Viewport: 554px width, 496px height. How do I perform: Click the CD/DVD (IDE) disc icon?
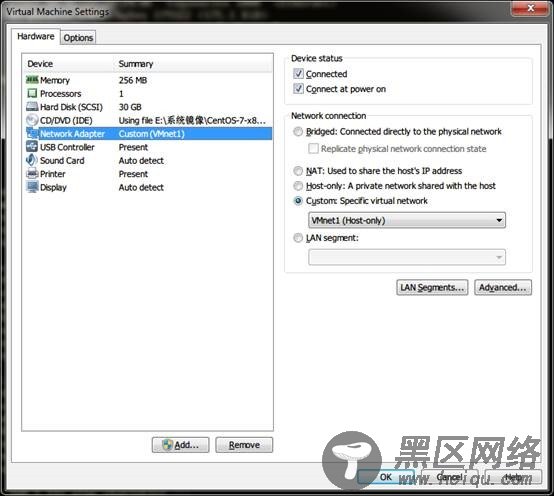tap(32, 120)
